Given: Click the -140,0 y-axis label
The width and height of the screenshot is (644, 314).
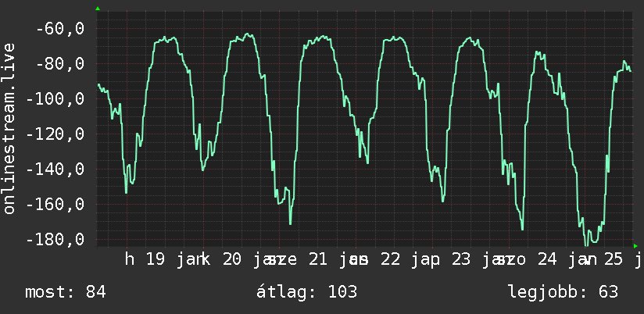Looking at the screenshot, I should 55,169.
